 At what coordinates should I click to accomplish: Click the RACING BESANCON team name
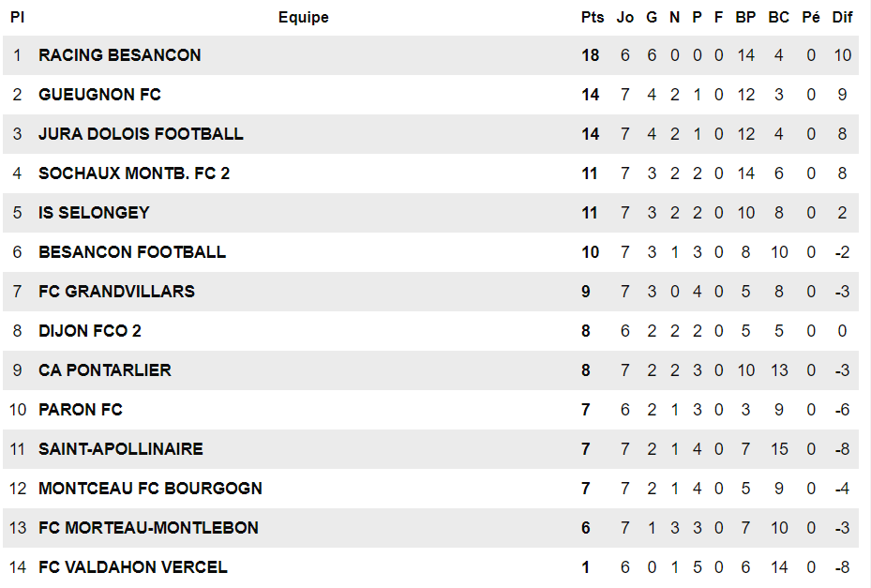tap(119, 55)
